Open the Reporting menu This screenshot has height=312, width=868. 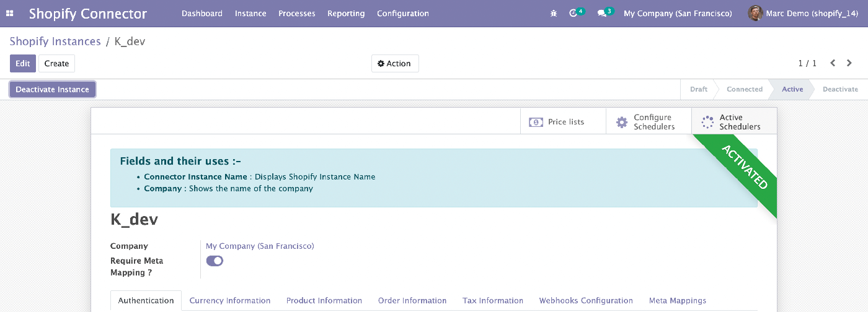click(346, 13)
